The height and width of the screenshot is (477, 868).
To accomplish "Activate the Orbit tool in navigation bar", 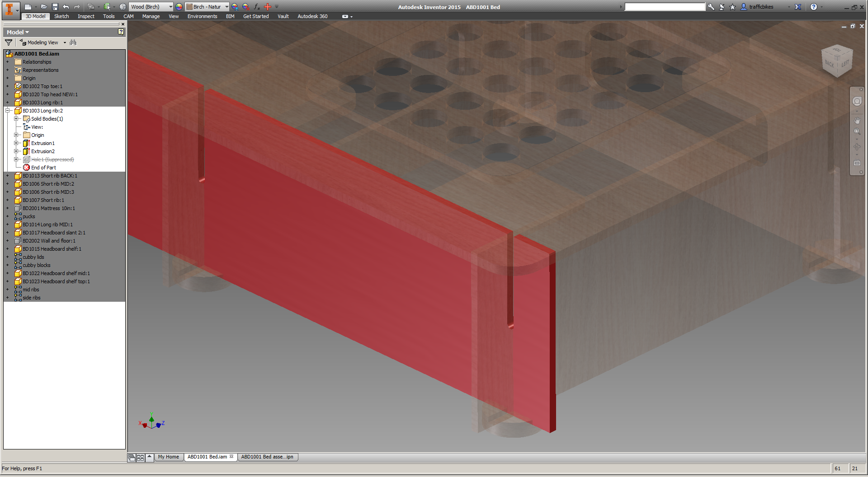I will [857, 147].
